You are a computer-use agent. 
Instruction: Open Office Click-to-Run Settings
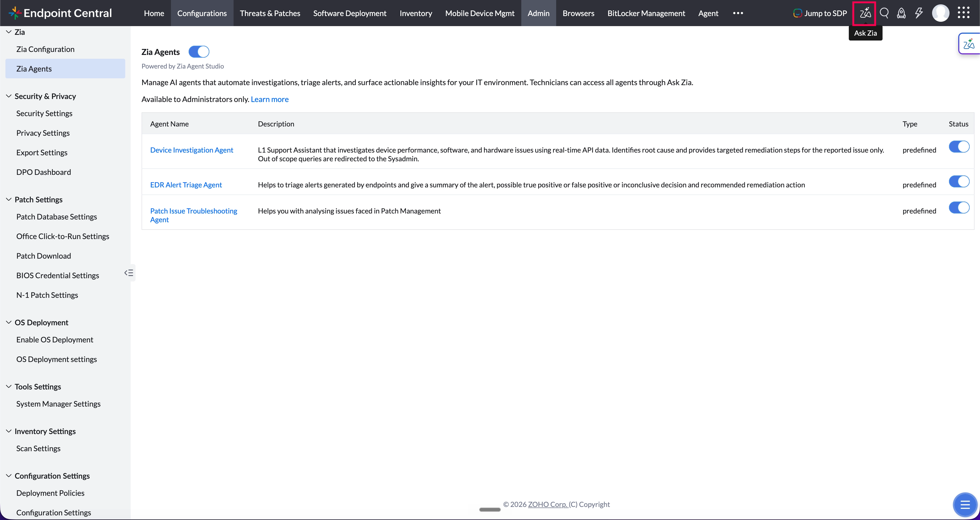coord(65,236)
